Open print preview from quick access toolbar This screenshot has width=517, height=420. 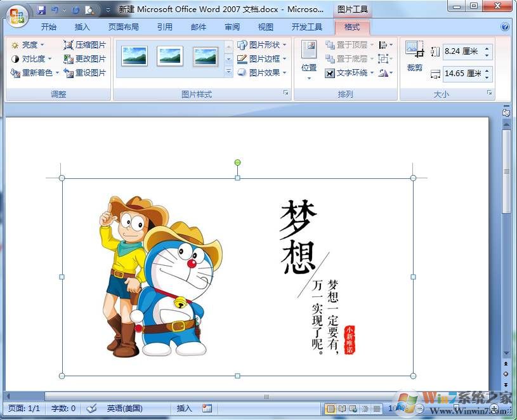[89, 10]
